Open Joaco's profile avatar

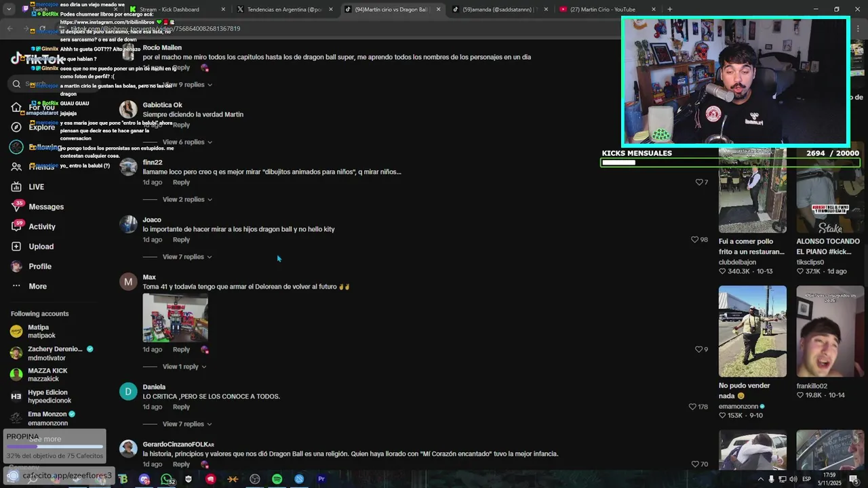pos(128,224)
